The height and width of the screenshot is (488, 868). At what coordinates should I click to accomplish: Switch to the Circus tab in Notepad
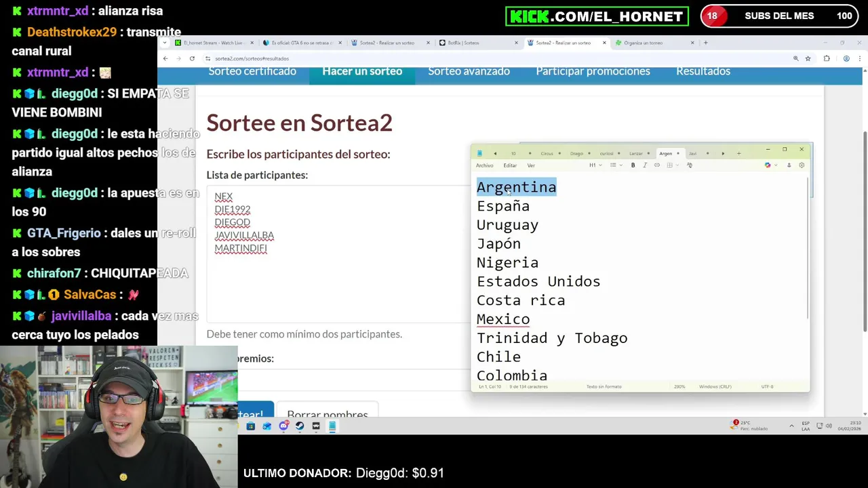pos(547,154)
